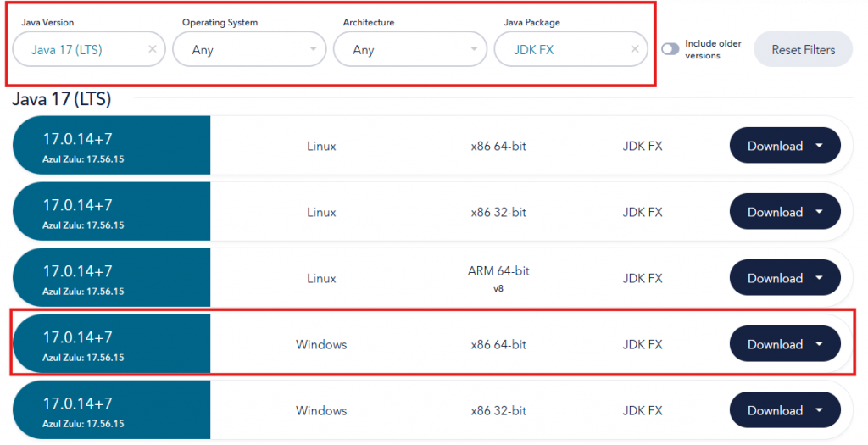
Task: Click the Reset Filters button
Action: pyautogui.click(x=804, y=49)
